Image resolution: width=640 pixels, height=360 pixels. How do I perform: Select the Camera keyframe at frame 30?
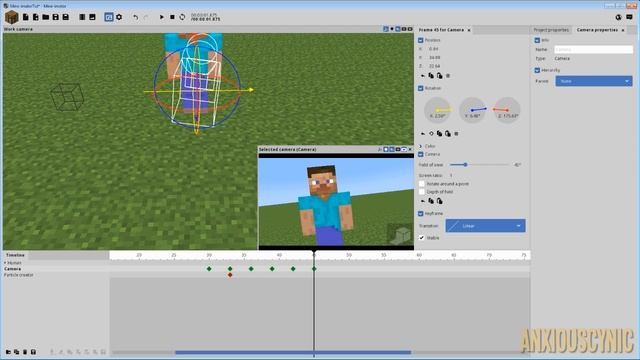click(209, 269)
